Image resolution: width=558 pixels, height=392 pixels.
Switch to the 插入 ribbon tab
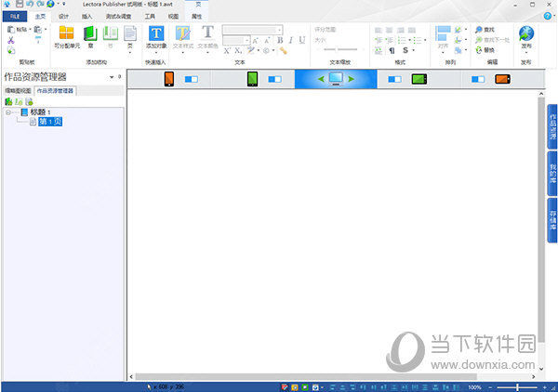[x=86, y=17]
